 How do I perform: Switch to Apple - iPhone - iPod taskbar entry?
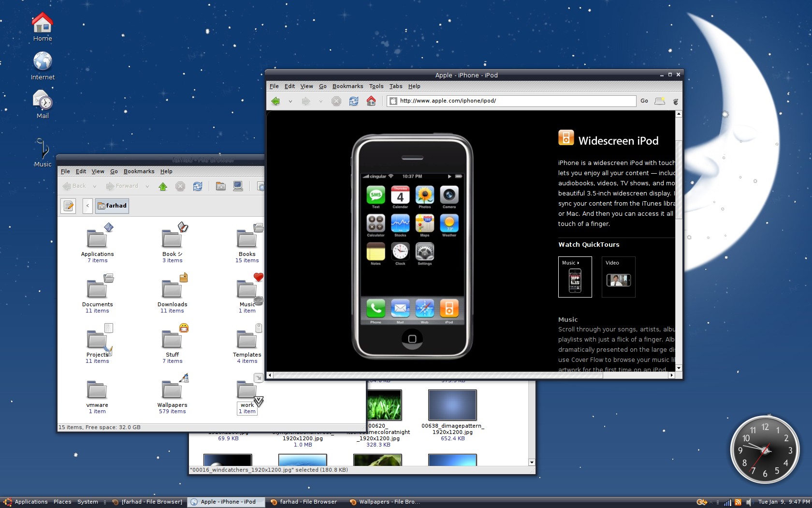(x=226, y=502)
